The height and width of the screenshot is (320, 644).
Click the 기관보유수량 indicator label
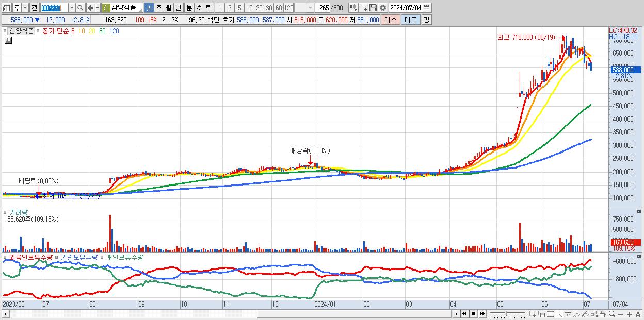click(x=79, y=257)
